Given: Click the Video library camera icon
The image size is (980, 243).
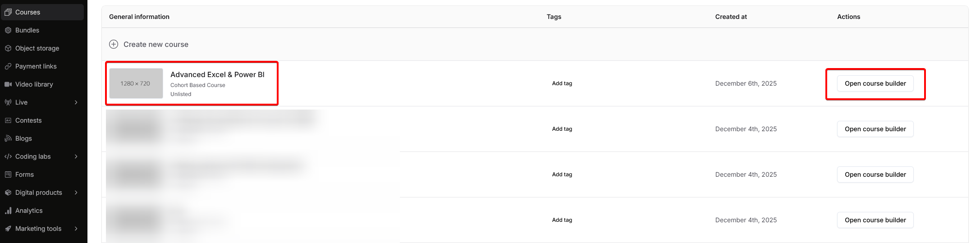Looking at the screenshot, I should pyautogui.click(x=8, y=84).
